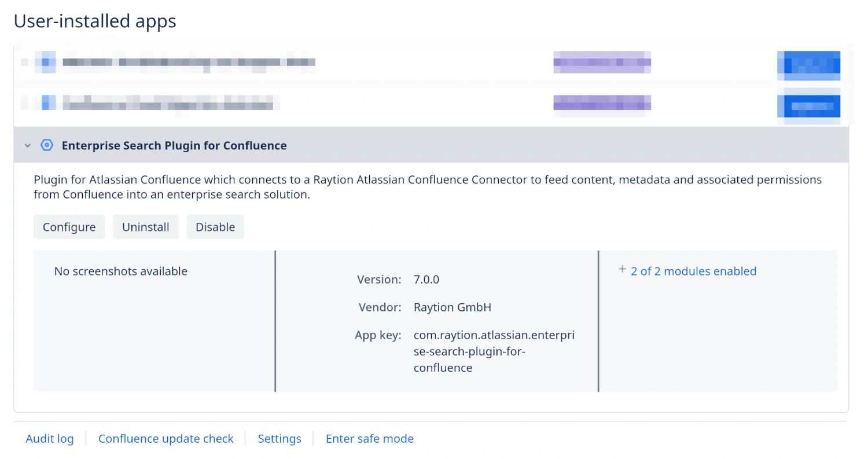Click the purple label on the first app row
This screenshot has width=868, height=459.
coord(602,63)
